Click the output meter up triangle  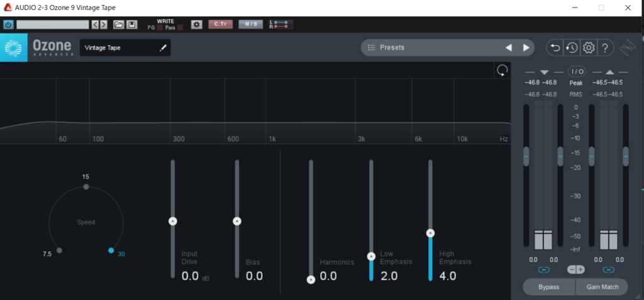pyautogui.click(x=609, y=72)
